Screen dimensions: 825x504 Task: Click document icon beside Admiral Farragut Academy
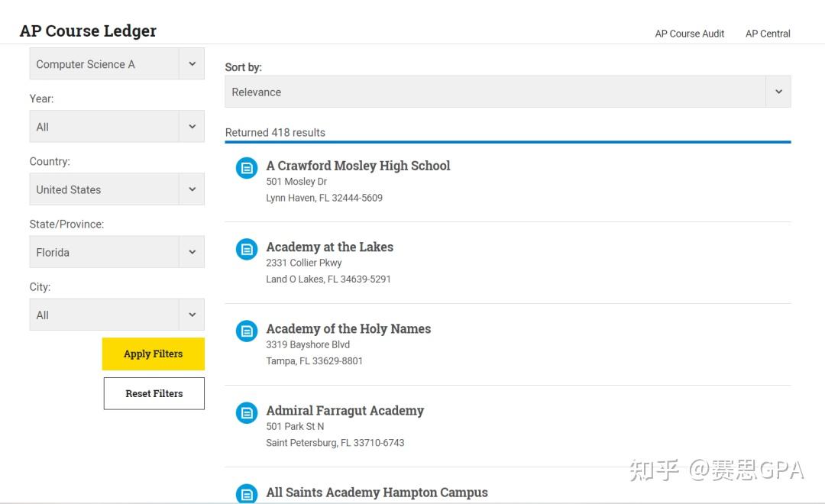click(x=246, y=412)
